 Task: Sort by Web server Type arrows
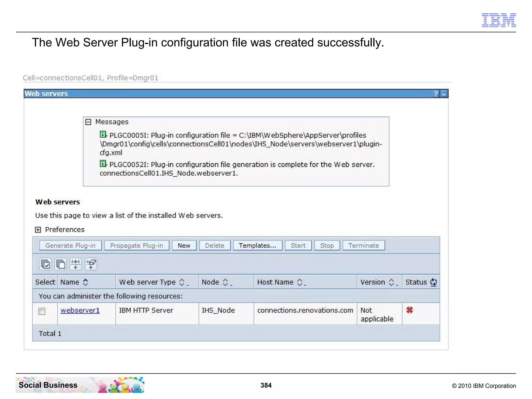[182, 282]
